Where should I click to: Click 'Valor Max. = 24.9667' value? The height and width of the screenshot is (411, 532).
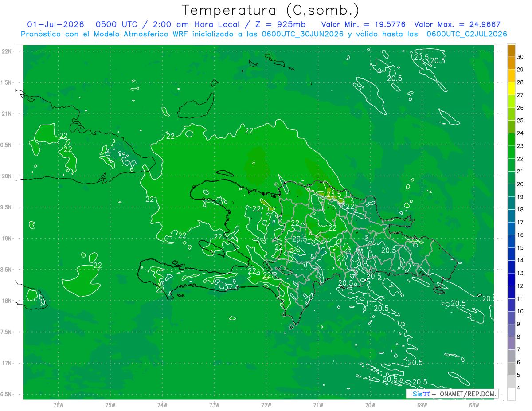pos(458,24)
